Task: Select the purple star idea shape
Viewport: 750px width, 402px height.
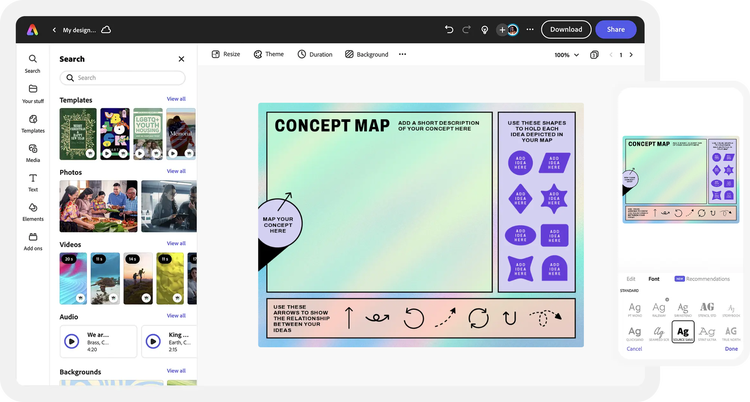Action: (x=554, y=198)
